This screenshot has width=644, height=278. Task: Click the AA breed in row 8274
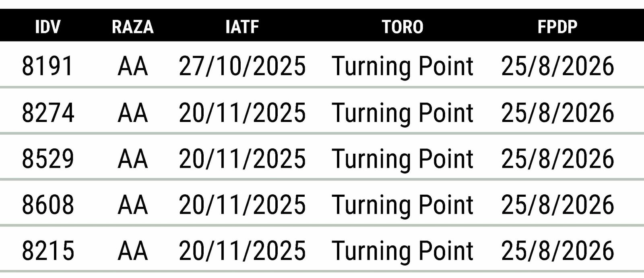133,112
